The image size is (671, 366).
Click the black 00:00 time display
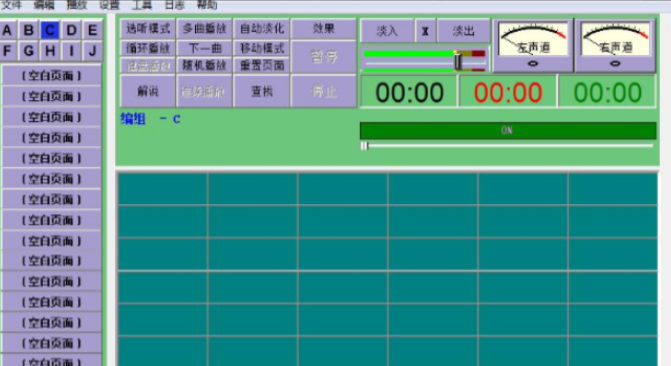pyautogui.click(x=409, y=92)
